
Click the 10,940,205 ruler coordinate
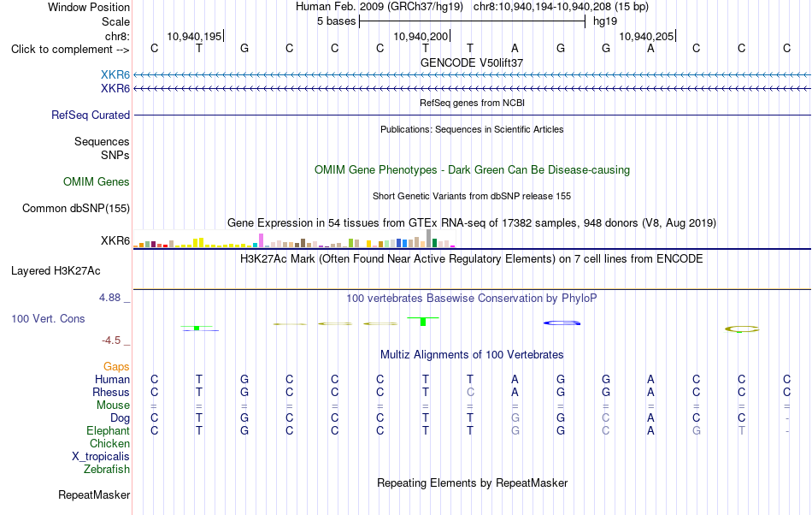coord(646,36)
